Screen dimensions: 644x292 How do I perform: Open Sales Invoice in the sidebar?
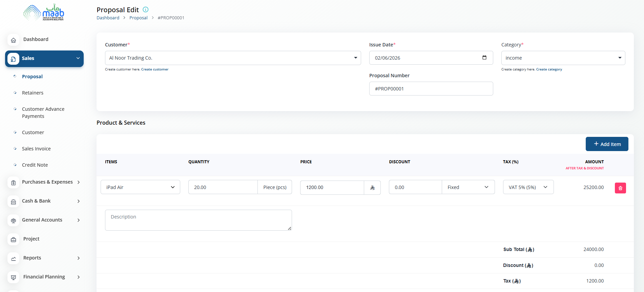coord(36,149)
